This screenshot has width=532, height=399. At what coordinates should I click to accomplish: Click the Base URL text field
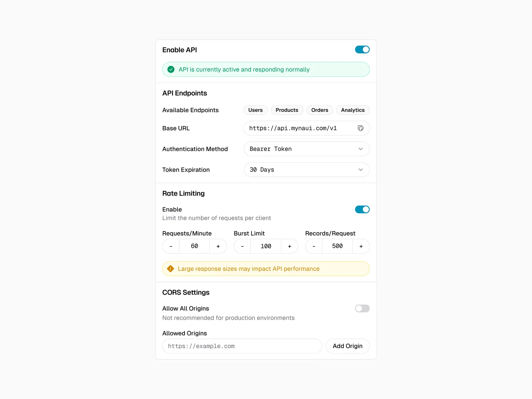pos(299,128)
